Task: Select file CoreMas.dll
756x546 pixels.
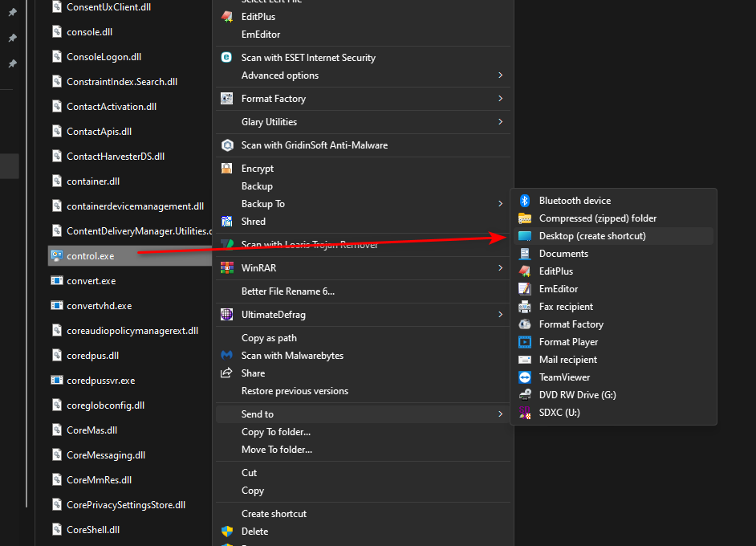Action: click(91, 430)
